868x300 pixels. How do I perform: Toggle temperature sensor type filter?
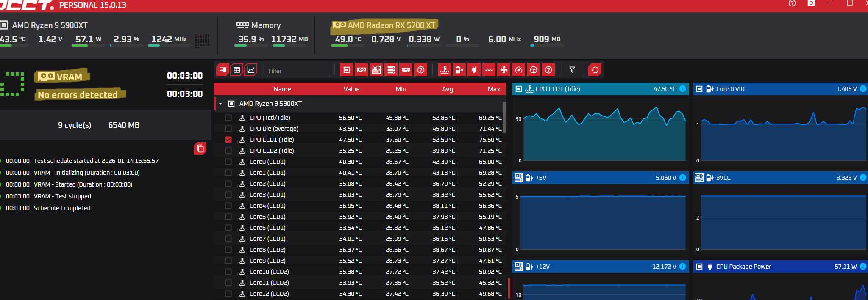pyautogui.click(x=445, y=70)
